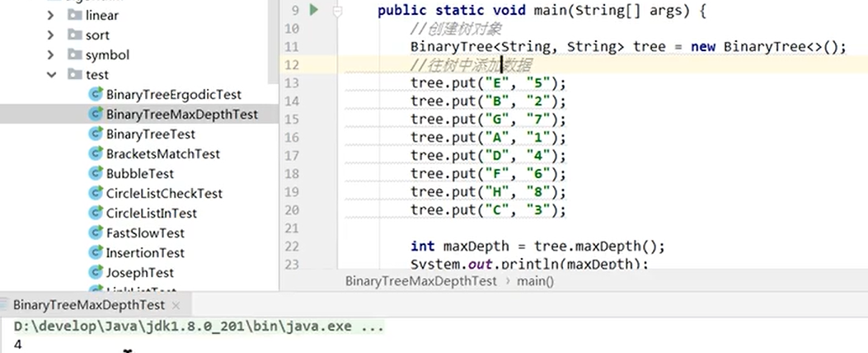Open BubbleTest file in tree
868x353 pixels.
coord(140,174)
